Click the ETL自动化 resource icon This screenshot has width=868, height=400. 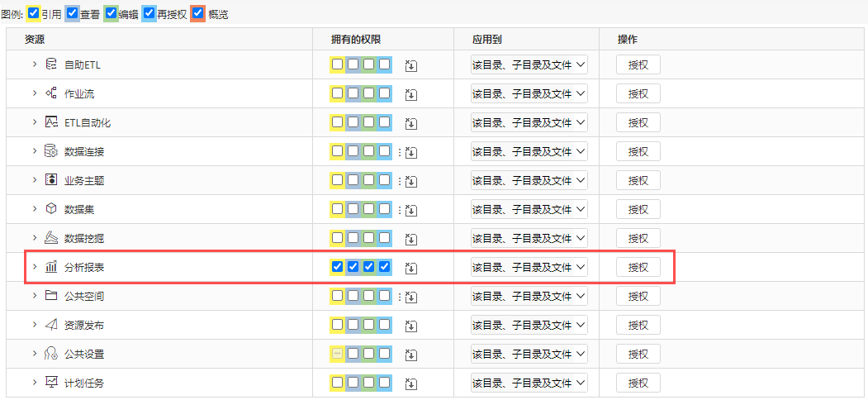(x=51, y=121)
